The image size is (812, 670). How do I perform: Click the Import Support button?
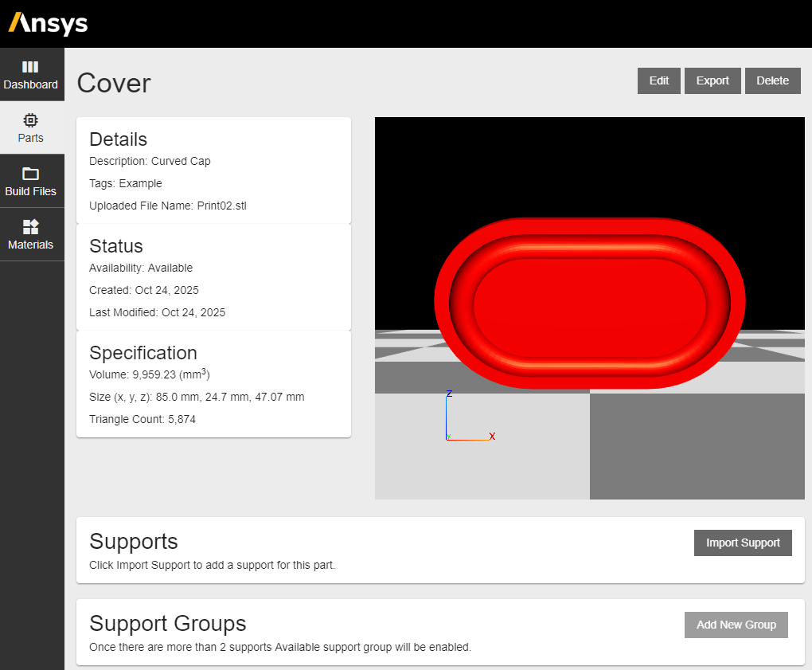point(743,543)
